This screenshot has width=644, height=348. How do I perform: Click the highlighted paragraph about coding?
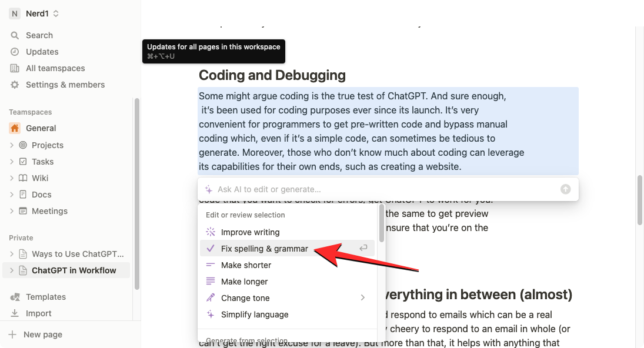(388, 131)
